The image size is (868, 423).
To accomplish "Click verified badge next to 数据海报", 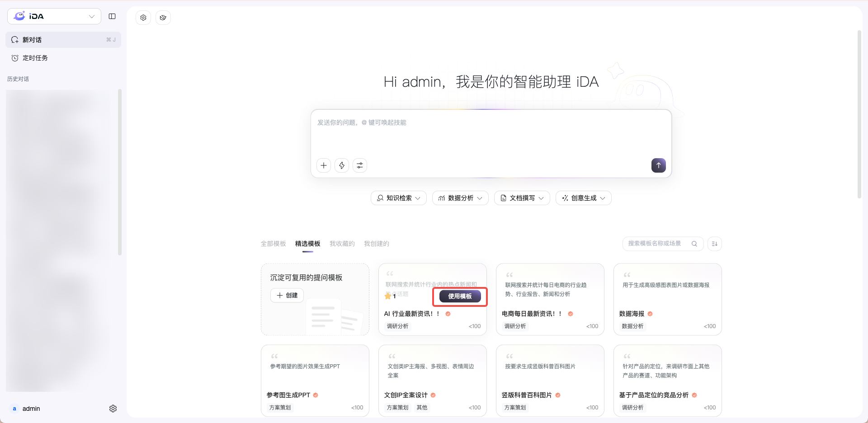I will coord(650,314).
